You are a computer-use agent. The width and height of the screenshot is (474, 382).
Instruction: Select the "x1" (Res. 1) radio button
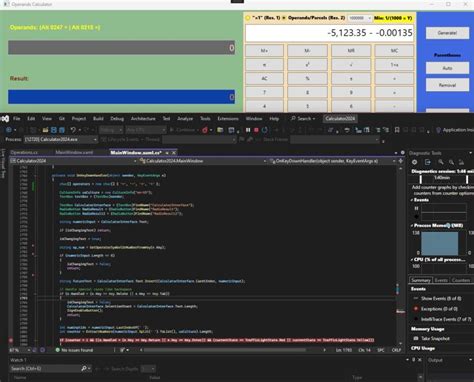(x=248, y=18)
